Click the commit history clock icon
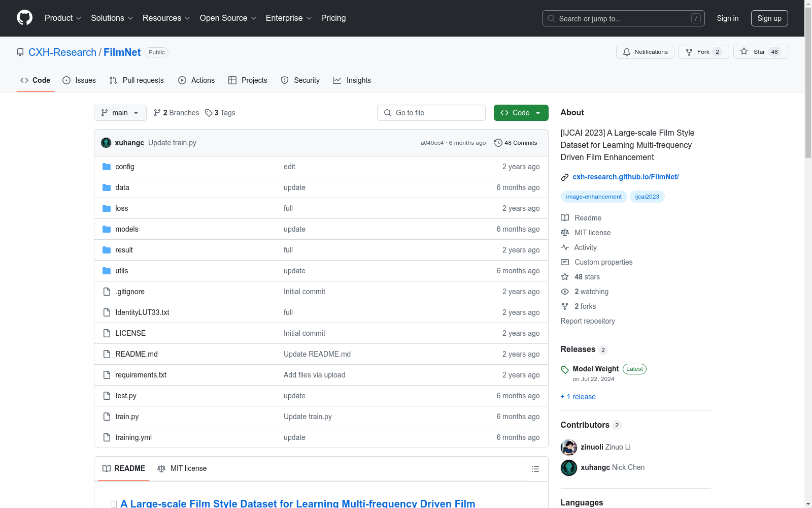The height and width of the screenshot is (508, 812). [498, 143]
